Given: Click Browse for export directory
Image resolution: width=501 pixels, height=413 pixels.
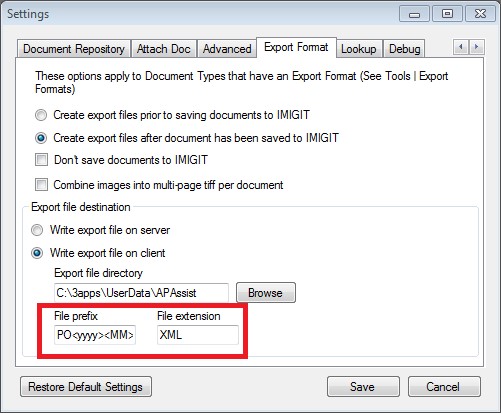Looking at the screenshot, I should (266, 293).
